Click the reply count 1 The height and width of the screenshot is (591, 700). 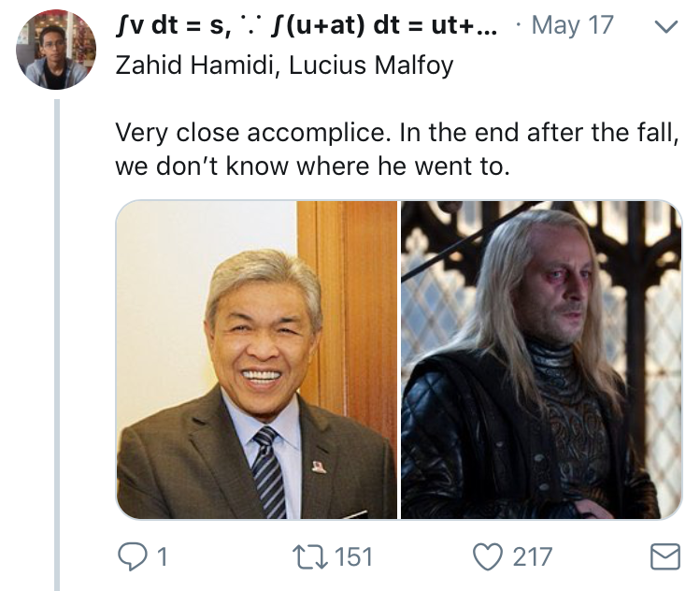click(x=163, y=557)
